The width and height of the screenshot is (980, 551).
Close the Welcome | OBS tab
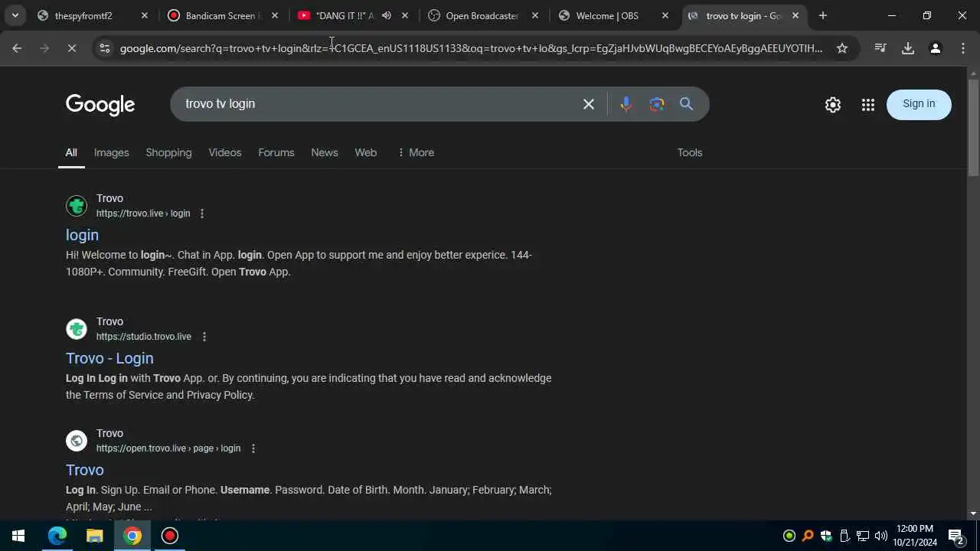(665, 15)
